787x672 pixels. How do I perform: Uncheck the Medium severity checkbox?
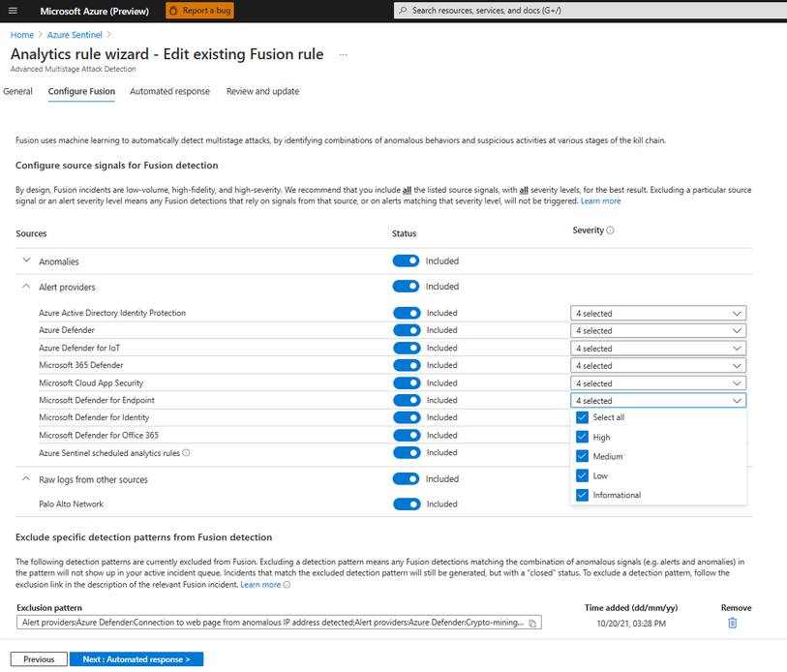pyautogui.click(x=582, y=456)
